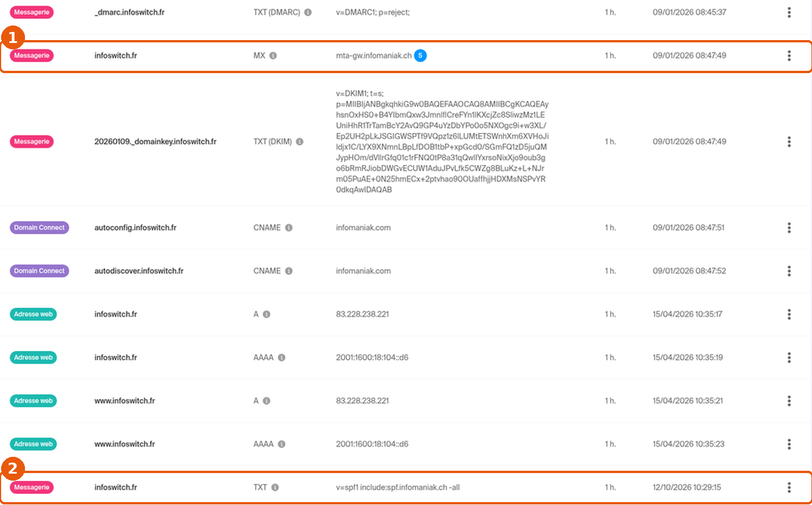Viewport: 812px width, 505px height.
Task: Click Adresse web tag on infoswitch.fr A row
Action: [x=34, y=314]
